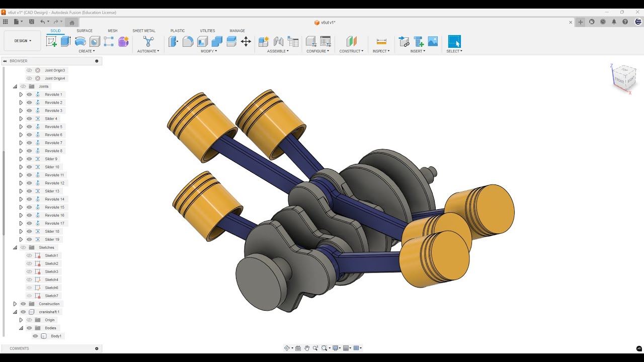Toggle visibility of Joint Origin3
The width and height of the screenshot is (644, 362).
[x=29, y=70]
